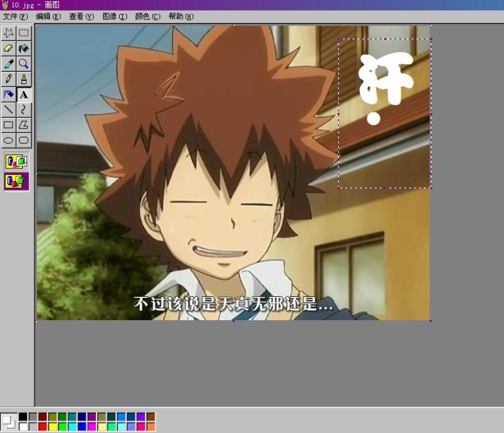
Task: Pick the dark gray color swatch
Action: coord(33,417)
